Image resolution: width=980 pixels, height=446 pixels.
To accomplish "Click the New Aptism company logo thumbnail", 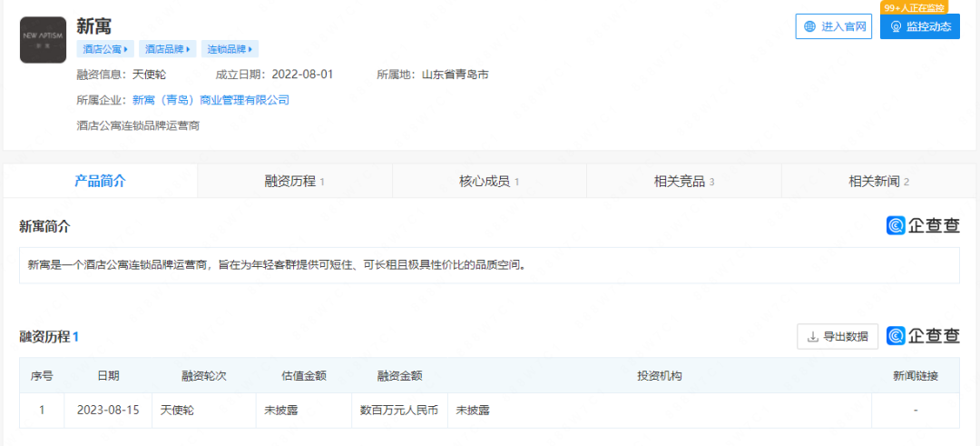I will (43, 40).
